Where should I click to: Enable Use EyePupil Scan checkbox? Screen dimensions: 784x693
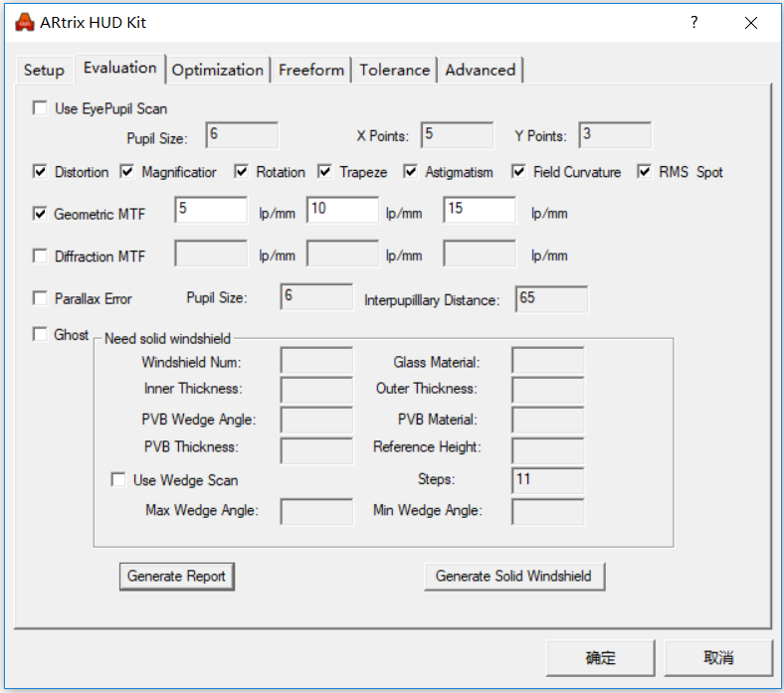(40, 108)
